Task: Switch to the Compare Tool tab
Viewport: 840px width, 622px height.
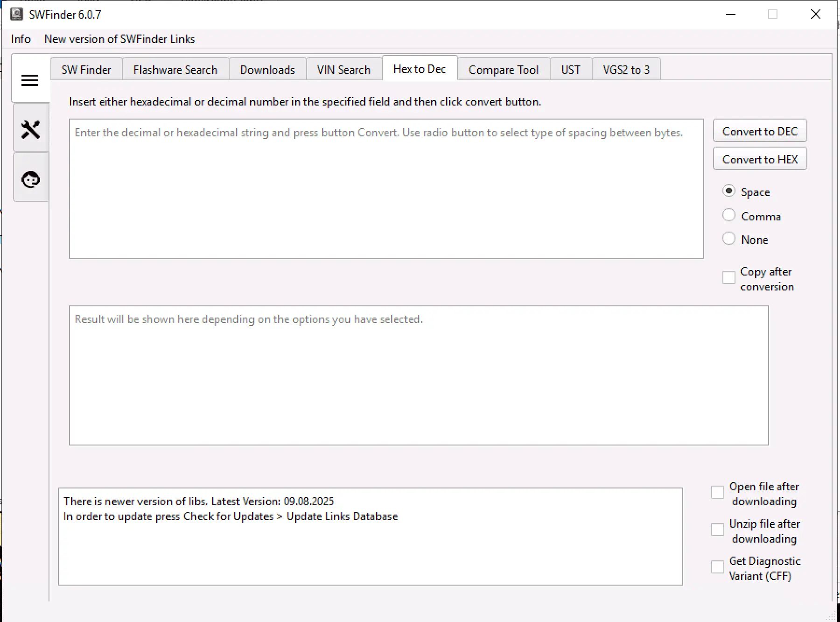Action: [x=504, y=70]
